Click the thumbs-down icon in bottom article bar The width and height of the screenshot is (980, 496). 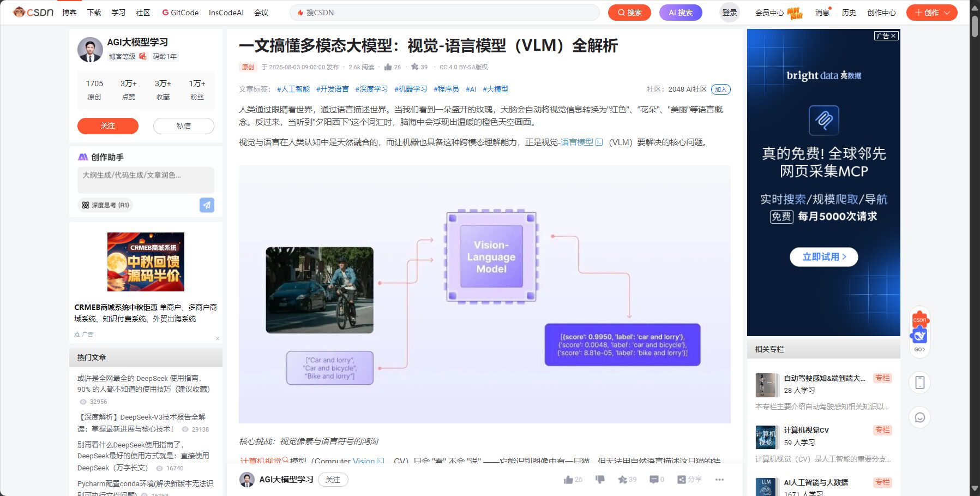tap(600, 480)
